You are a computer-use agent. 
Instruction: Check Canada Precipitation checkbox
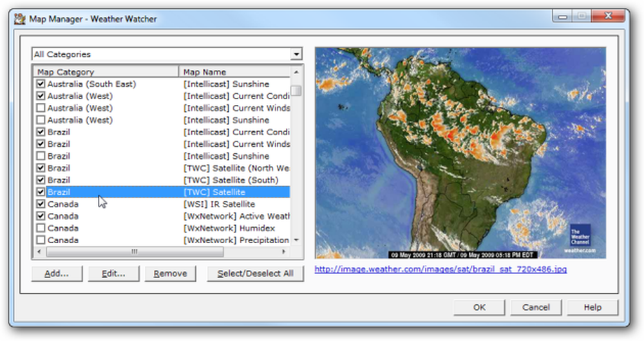pos(41,239)
